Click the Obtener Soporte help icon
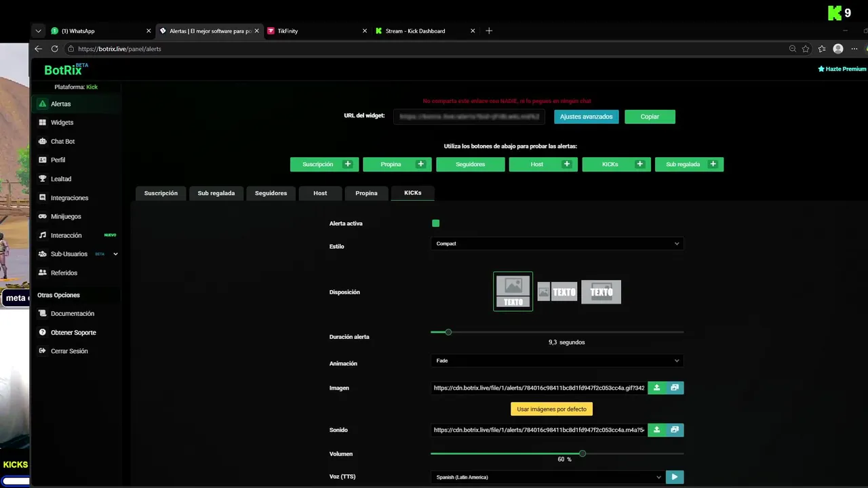The width and height of the screenshot is (868, 488). pos(43,333)
